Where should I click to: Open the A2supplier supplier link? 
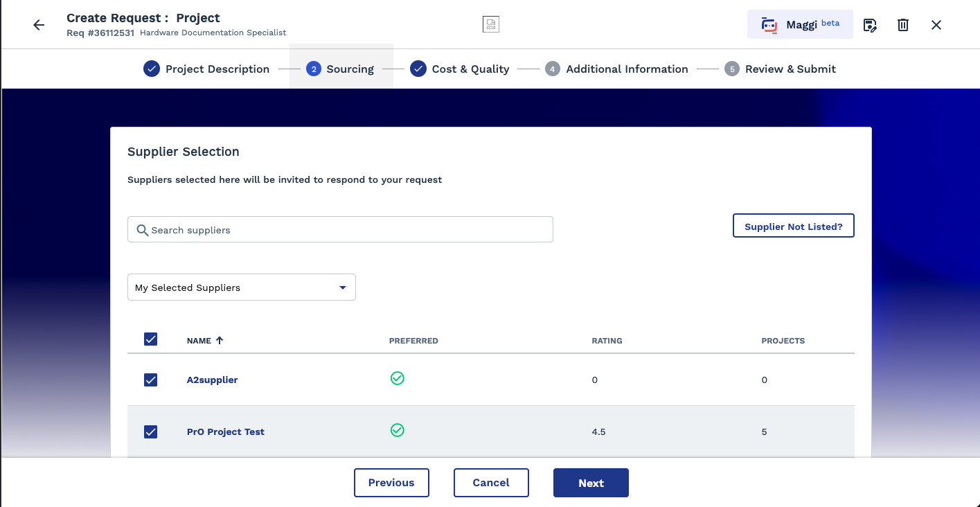(212, 380)
